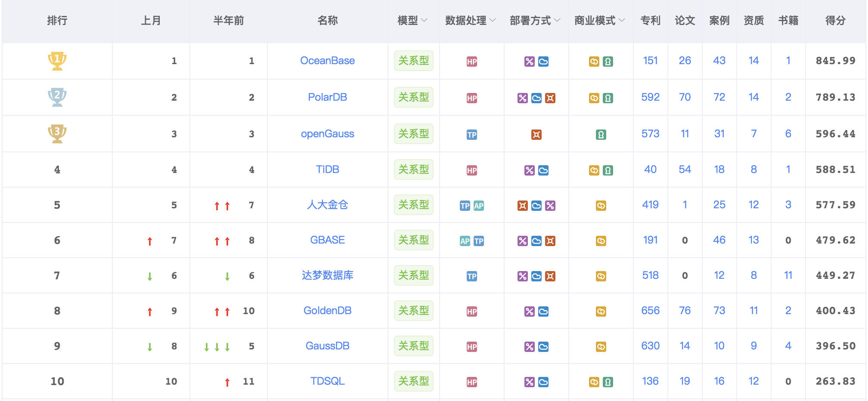
Task: Click the 半年前 column header
Action: (229, 20)
